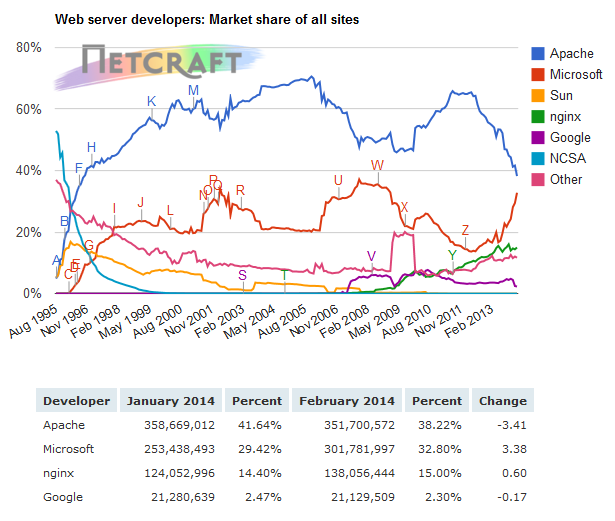615x521 pixels.
Task: Click the Netcraft logo in the chart
Action: pyautogui.click(x=162, y=61)
